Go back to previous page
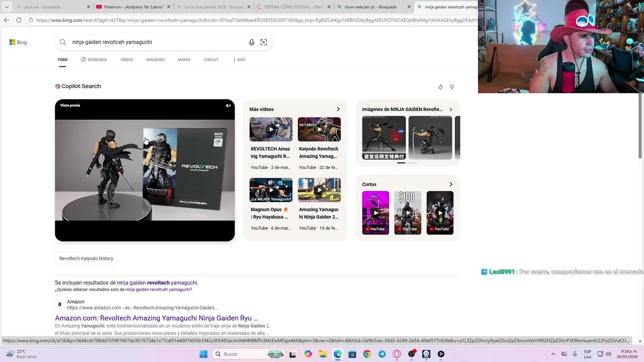This screenshot has height=362, width=644. pyautogui.click(x=7, y=20)
